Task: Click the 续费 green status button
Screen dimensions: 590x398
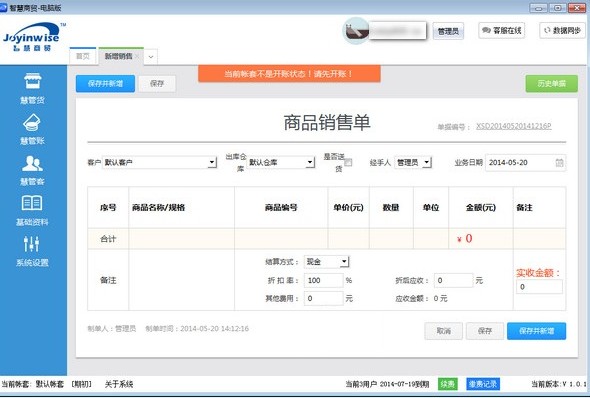Action: click(448, 384)
